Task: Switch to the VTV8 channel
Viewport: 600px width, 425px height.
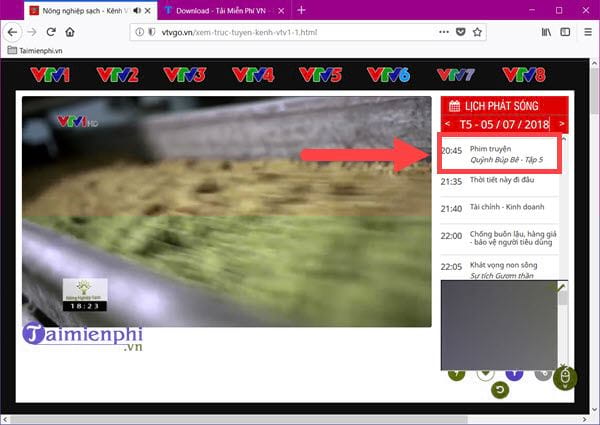Action: pyautogui.click(x=524, y=75)
